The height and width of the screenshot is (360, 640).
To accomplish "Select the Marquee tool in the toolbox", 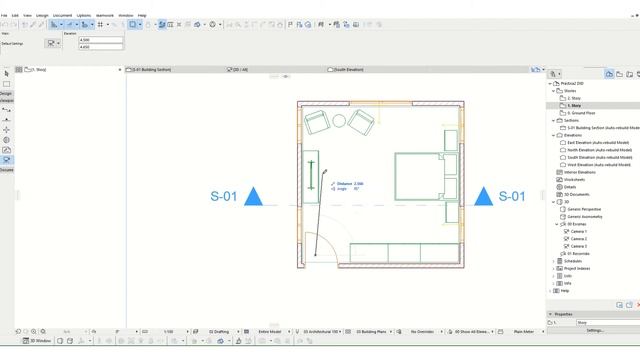I will pos(7,84).
